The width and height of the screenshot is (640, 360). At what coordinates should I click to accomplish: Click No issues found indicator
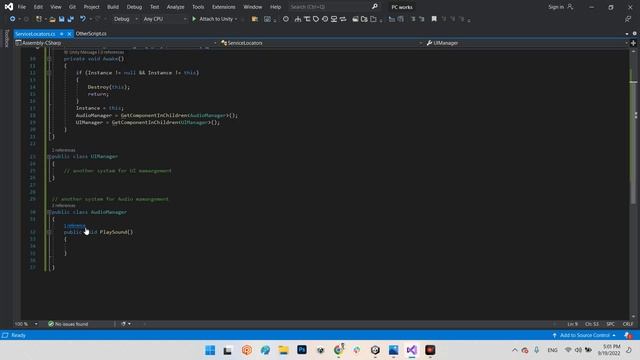(68, 324)
